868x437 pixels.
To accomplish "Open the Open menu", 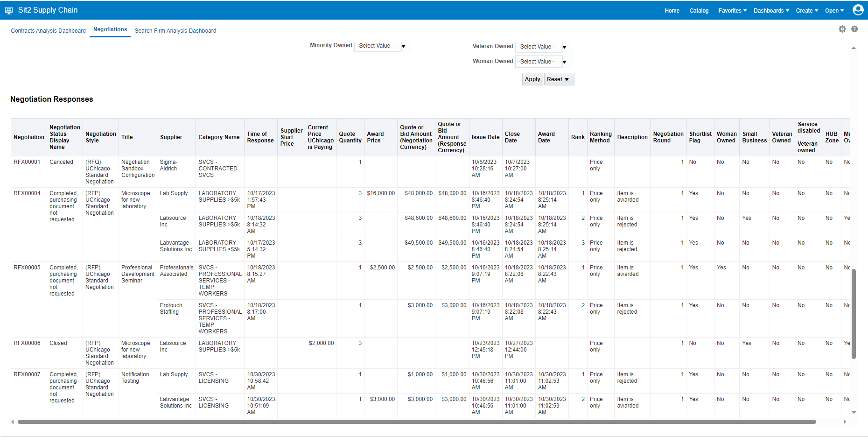I will click(x=834, y=11).
